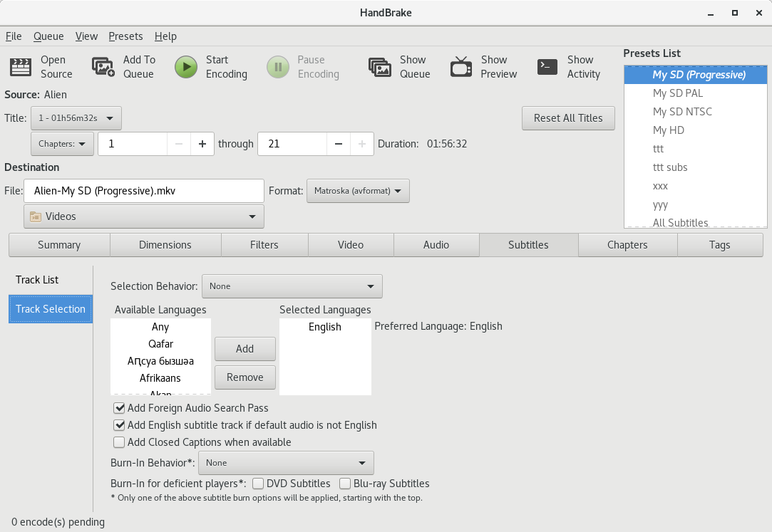Switch to the Summary tab
Viewport: 772px width, 532px height.
(59, 245)
